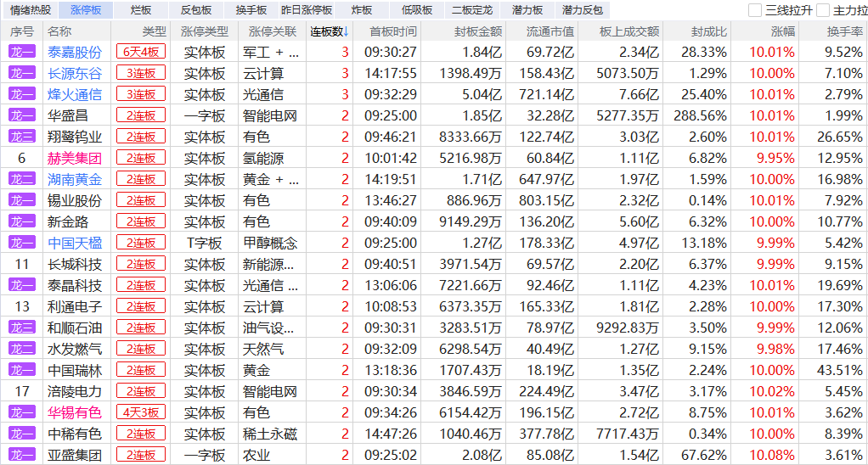868x465 pixels.
Task: Open the pink 华锡有色 stock name
Action: coord(75,412)
